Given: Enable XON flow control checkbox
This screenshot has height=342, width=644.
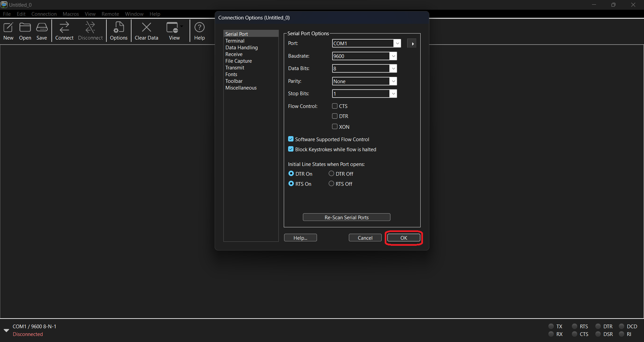Looking at the screenshot, I should pos(335,126).
